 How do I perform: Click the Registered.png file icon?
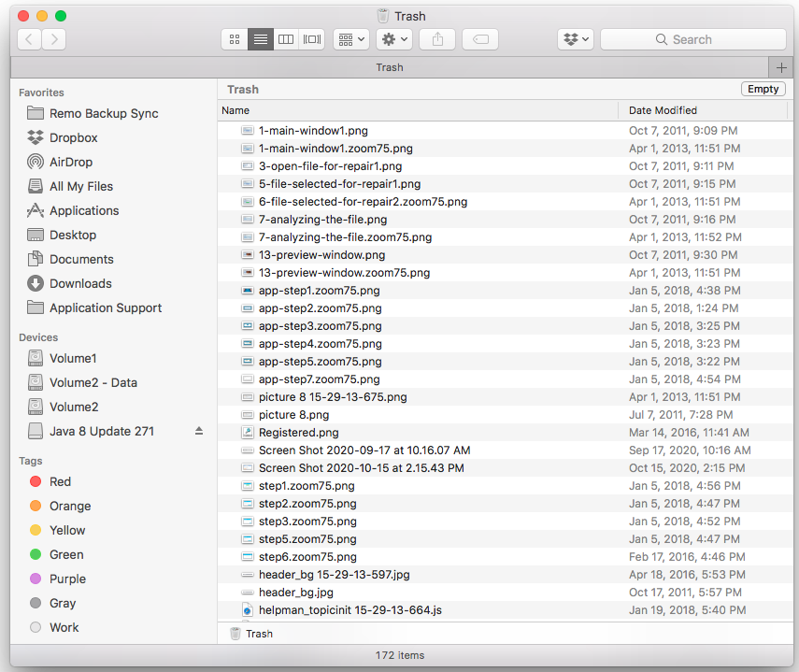coord(247,433)
